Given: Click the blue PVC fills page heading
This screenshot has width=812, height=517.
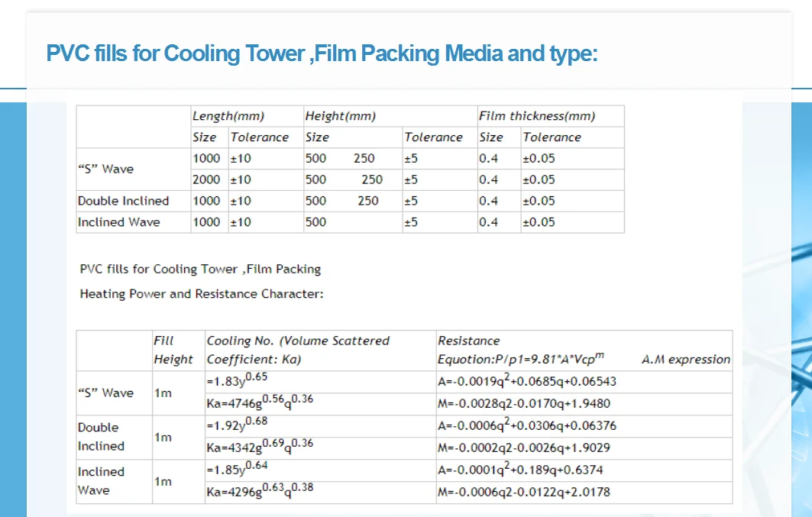Looking at the screenshot, I should click(x=322, y=53).
